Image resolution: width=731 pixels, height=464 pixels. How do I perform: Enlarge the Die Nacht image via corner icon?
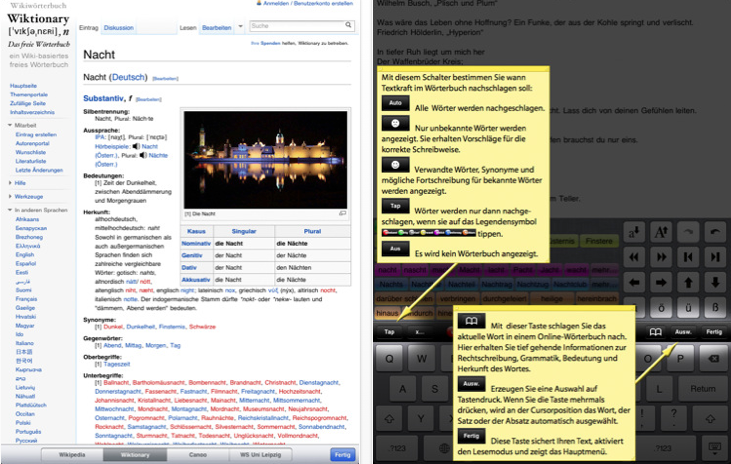point(342,213)
